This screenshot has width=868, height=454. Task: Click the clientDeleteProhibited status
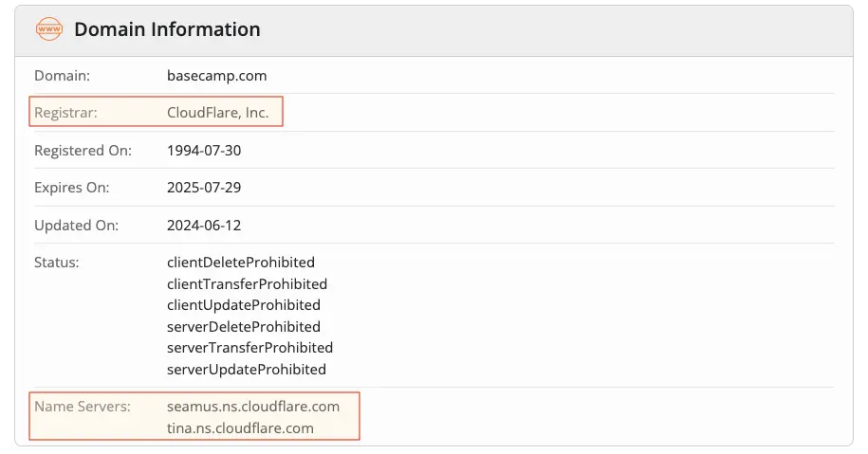241,262
